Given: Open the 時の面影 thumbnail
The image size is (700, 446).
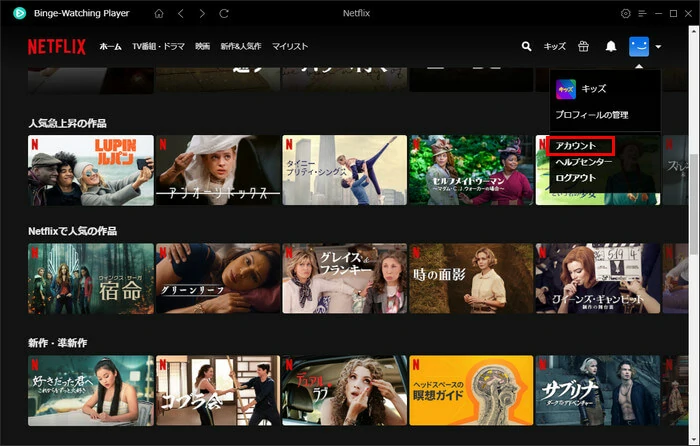Looking at the screenshot, I should 471,279.
